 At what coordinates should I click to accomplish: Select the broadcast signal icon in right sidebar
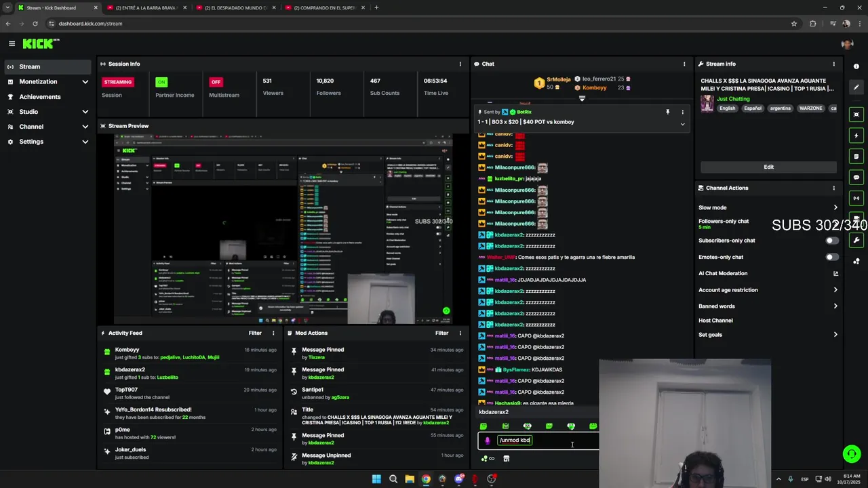(856, 199)
